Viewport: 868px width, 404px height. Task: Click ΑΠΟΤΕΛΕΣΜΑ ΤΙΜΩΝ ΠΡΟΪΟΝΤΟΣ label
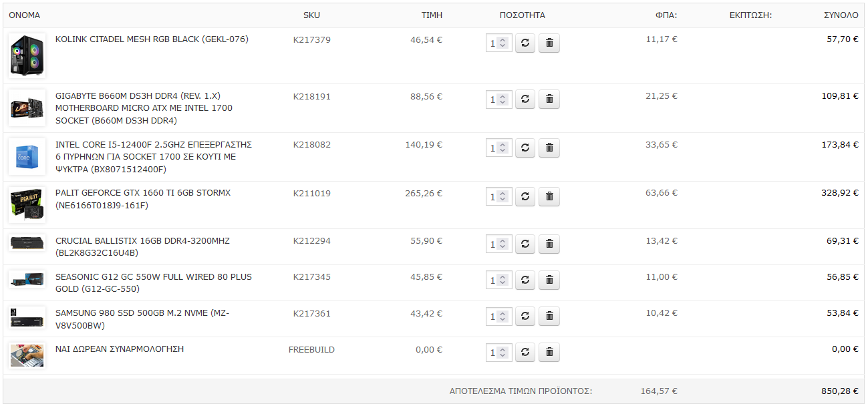521,391
